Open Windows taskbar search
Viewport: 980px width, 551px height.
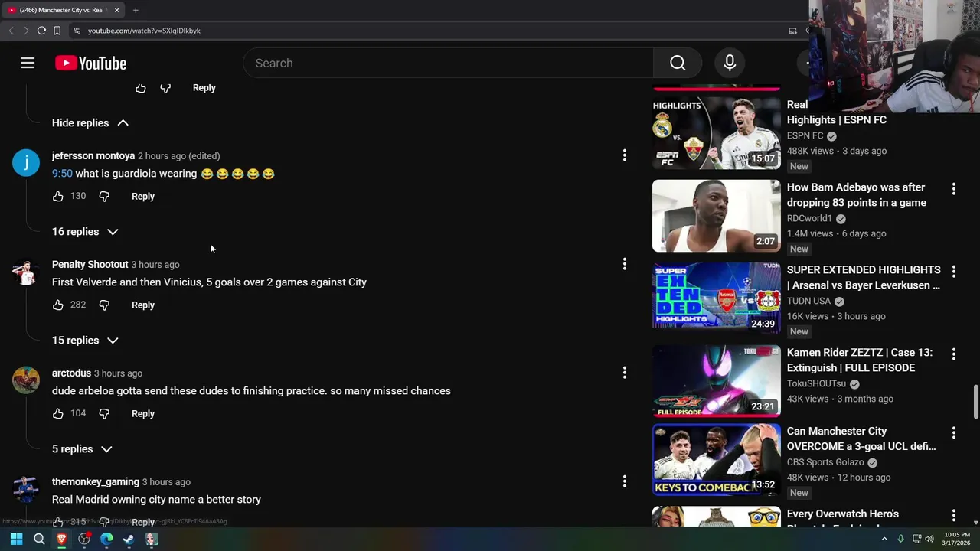point(39,539)
